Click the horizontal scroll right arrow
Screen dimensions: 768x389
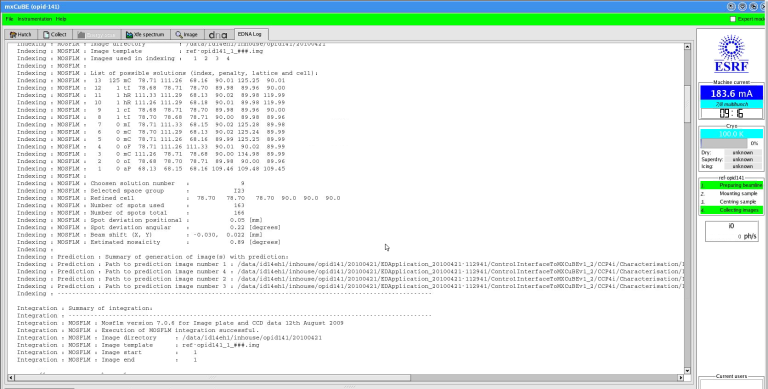click(x=680, y=378)
